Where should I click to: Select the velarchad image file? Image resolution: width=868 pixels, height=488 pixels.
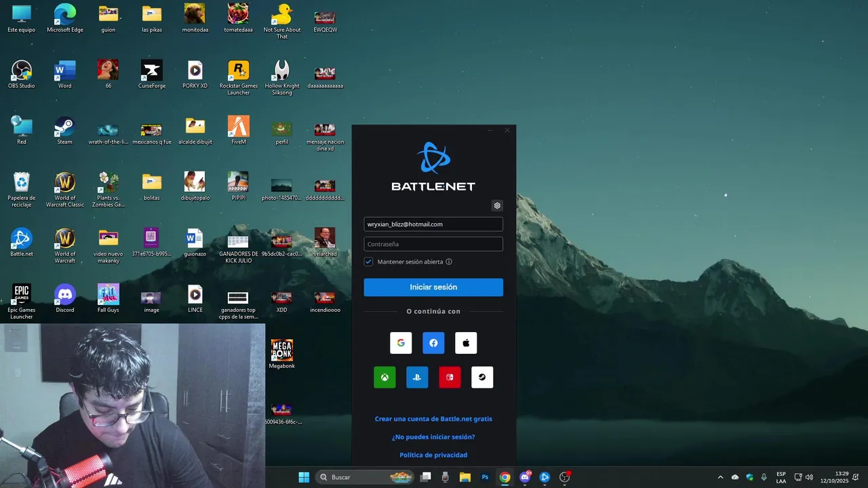325,243
